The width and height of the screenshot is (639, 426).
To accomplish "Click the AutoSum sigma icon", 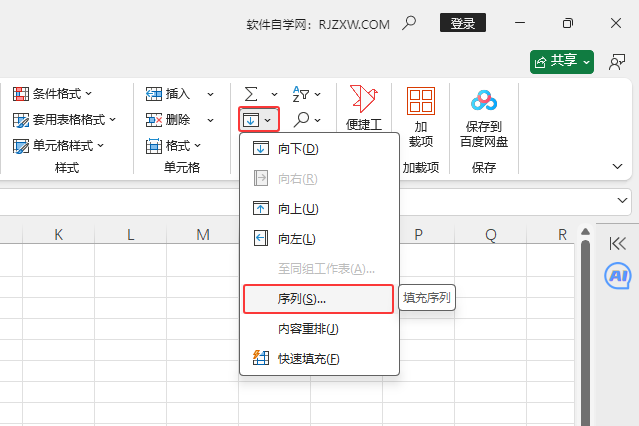I will tap(251, 94).
